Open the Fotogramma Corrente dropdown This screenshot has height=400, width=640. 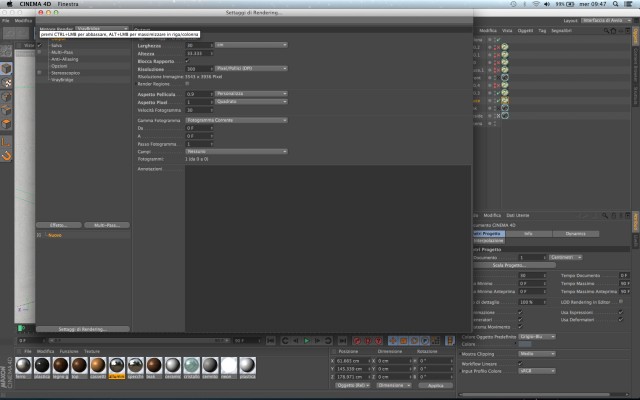236,120
